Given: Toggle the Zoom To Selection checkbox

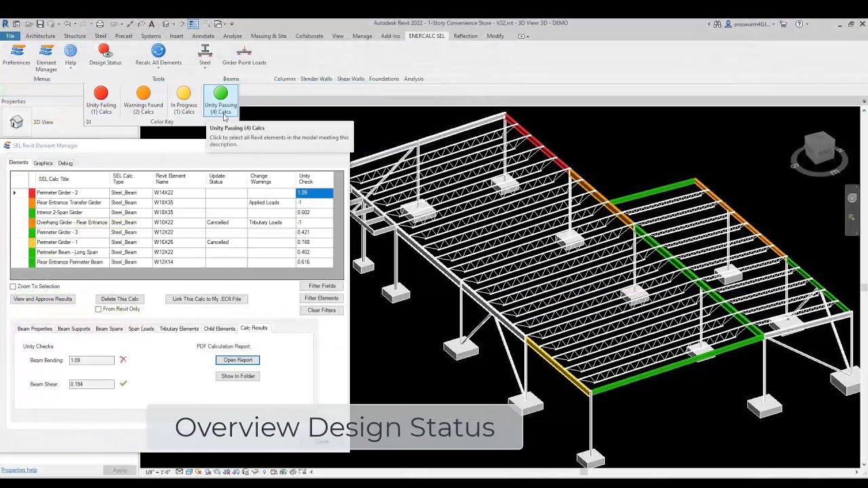Looking at the screenshot, I should (13, 287).
